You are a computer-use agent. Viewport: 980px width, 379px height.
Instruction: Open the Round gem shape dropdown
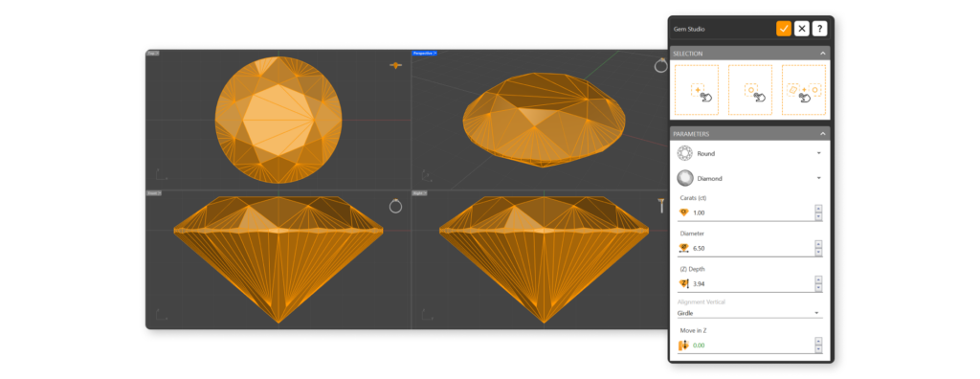point(749,153)
